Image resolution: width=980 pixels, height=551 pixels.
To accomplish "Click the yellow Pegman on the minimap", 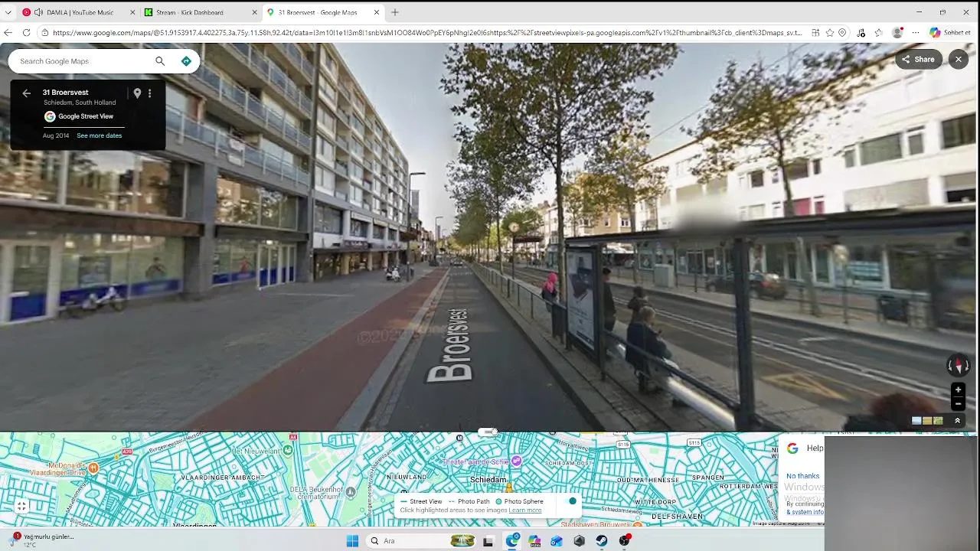I will point(508,487).
